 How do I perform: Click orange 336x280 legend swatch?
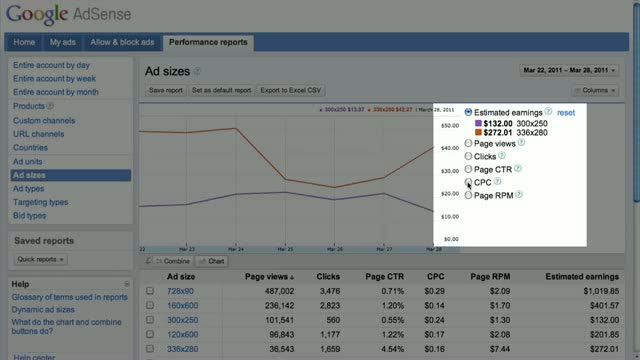[x=478, y=132]
